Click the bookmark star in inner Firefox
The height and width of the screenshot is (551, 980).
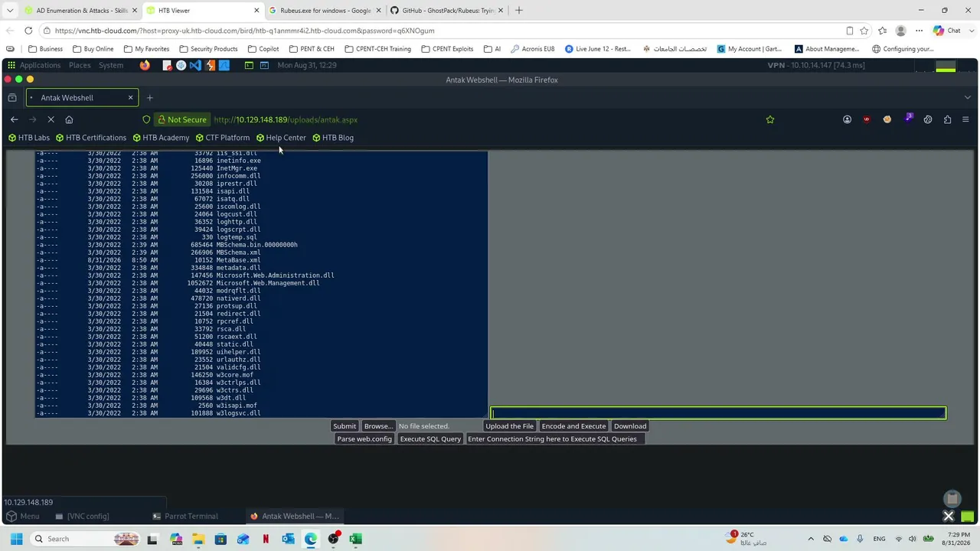click(770, 119)
